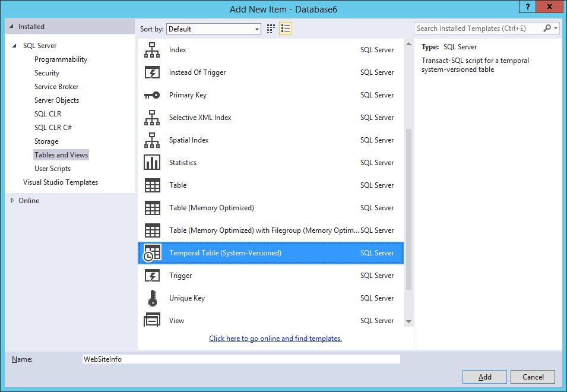The width and height of the screenshot is (567, 392).
Task: Click the Name input field
Action: [x=240, y=359]
